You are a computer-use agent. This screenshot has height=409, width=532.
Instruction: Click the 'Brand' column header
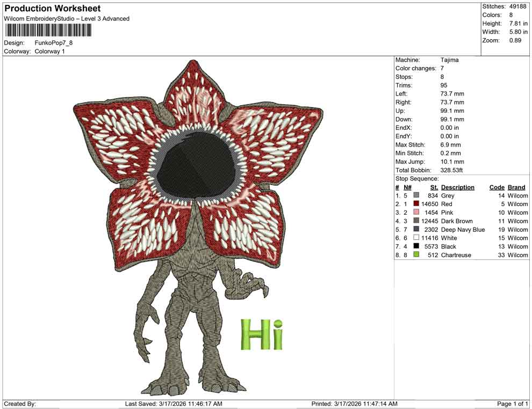tap(516, 187)
